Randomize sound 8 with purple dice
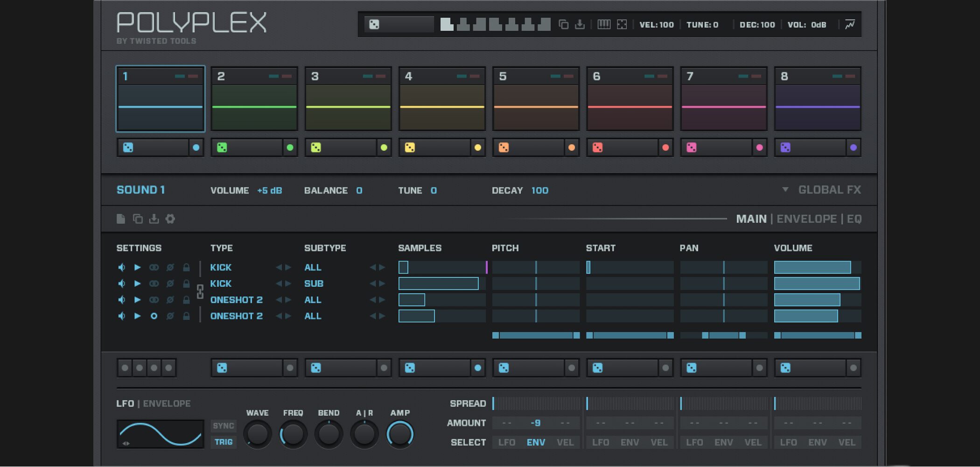The height and width of the screenshot is (467, 980). click(785, 148)
